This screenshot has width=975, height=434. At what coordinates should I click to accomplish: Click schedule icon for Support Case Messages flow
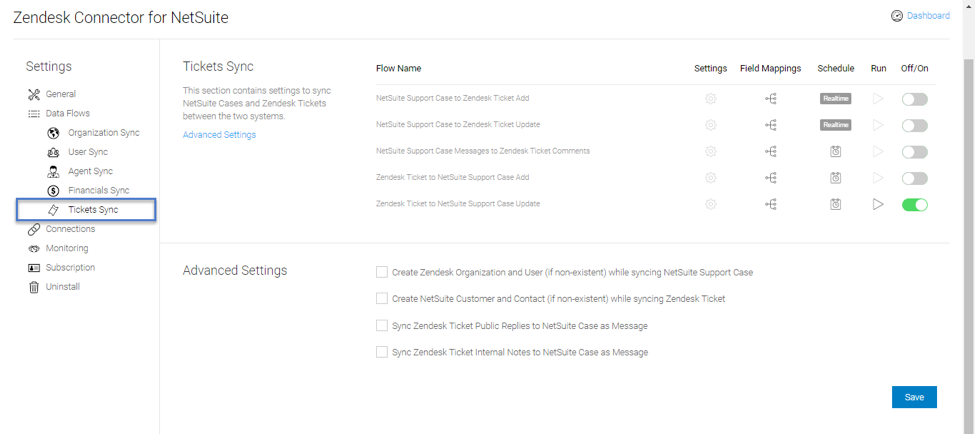[835, 152]
